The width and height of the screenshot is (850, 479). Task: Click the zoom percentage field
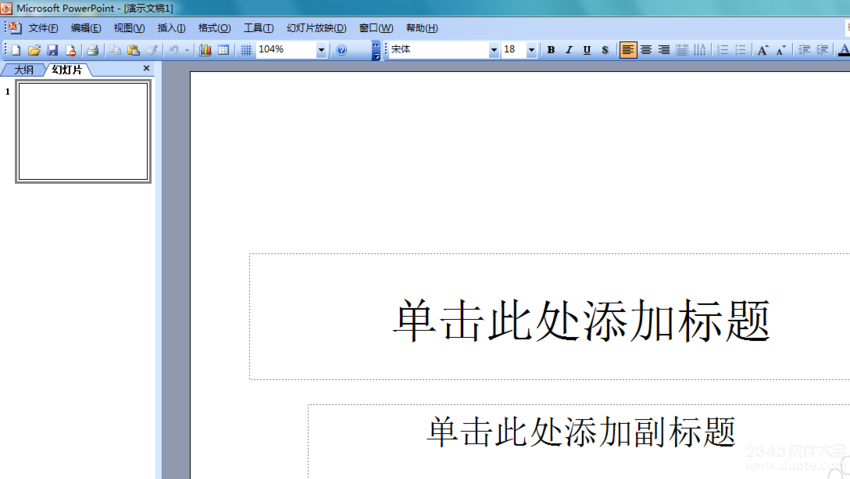(286, 50)
